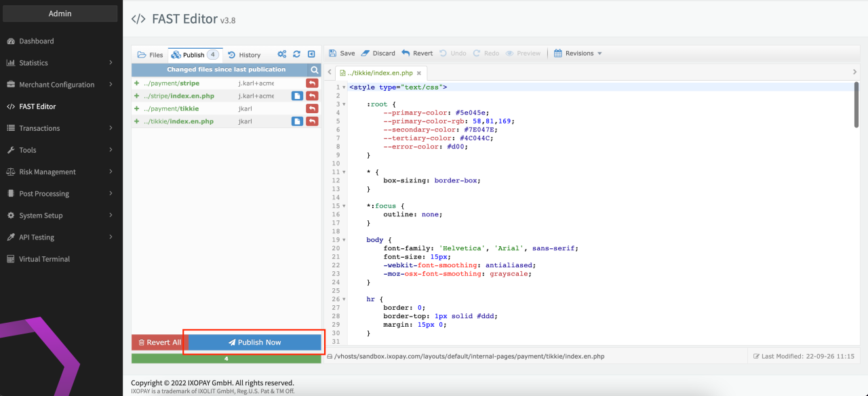
Task: Close the ../tikkie/index.en.php editor tab
Action: [x=419, y=73]
